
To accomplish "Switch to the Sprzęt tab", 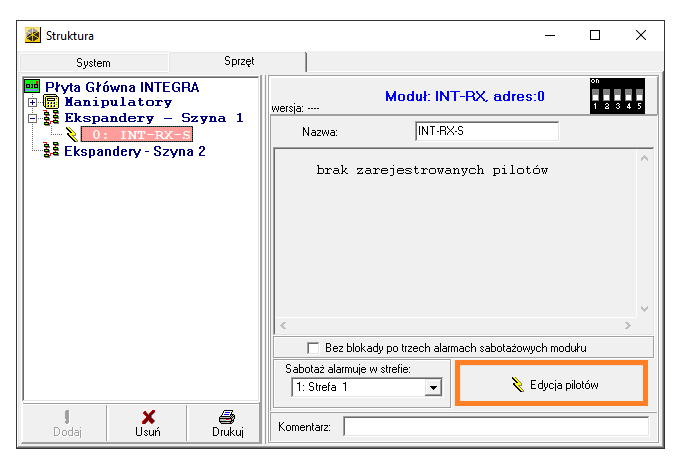I will click(238, 62).
